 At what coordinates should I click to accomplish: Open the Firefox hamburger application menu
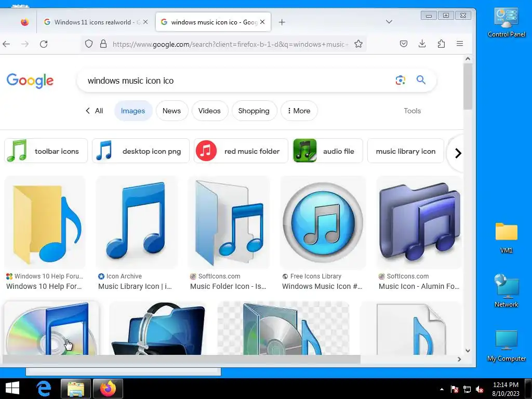[x=460, y=44]
